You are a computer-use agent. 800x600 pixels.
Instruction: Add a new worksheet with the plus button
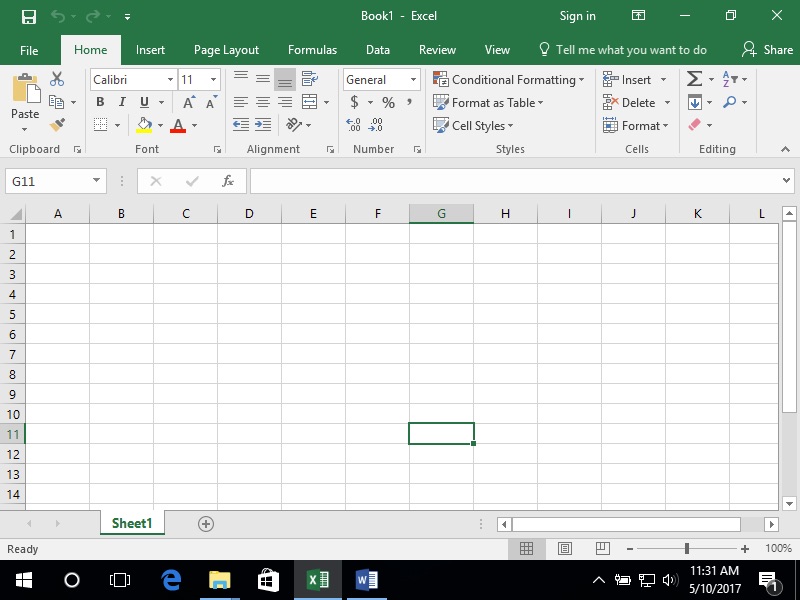(x=205, y=523)
